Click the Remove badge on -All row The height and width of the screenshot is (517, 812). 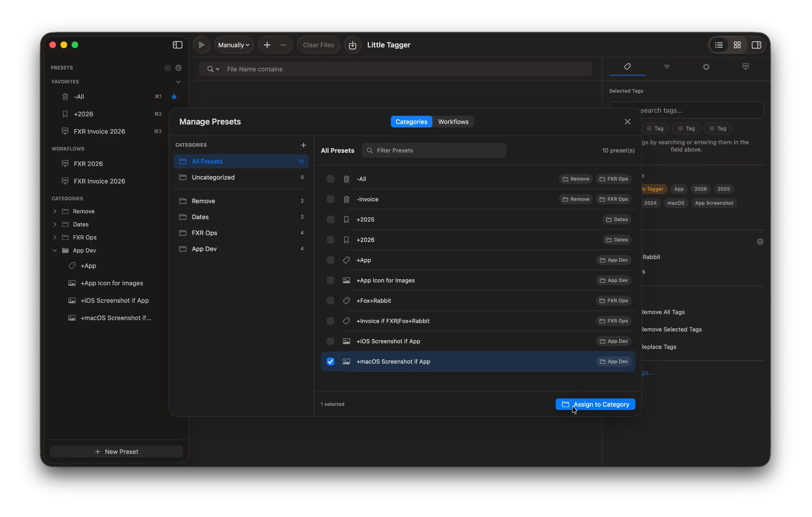click(576, 179)
